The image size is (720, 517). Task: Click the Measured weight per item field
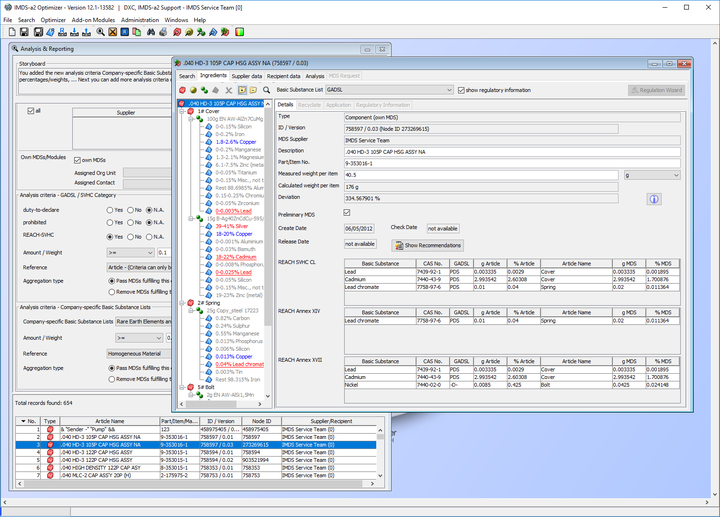[x=480, y=174]
